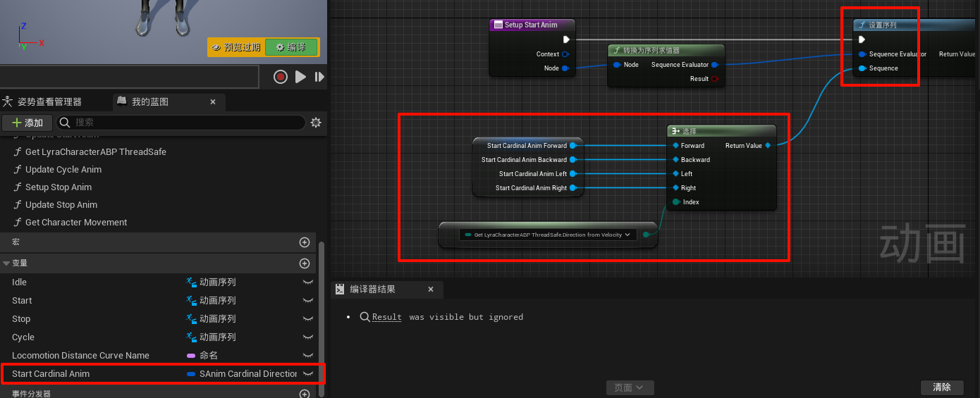Screen dimensions: 980x398
Task: Select the 我的蓝图 tab
Action: point(169,101)
